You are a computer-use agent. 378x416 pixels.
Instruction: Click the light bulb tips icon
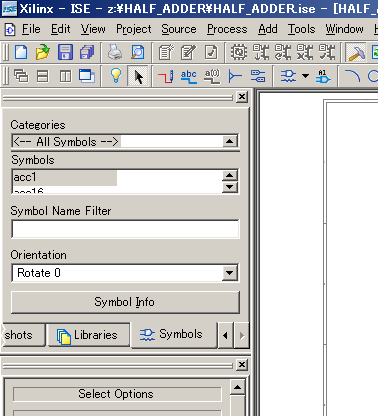(116, 76)
